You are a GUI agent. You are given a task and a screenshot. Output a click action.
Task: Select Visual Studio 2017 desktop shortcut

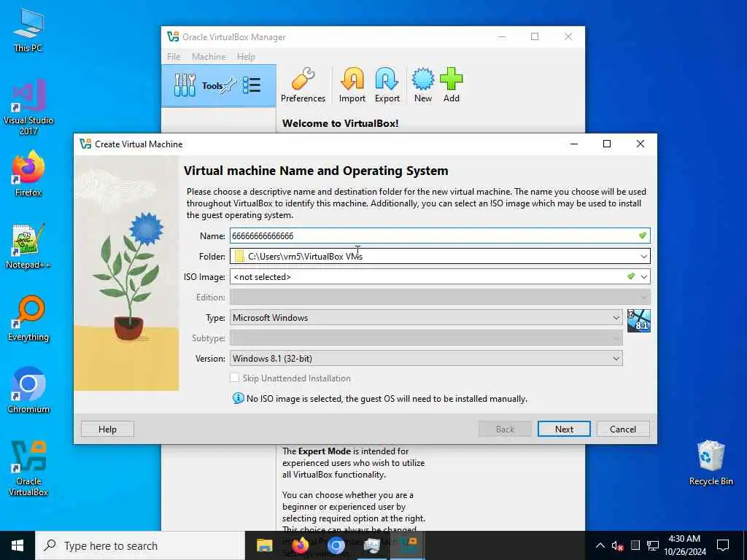coord(28,108)
